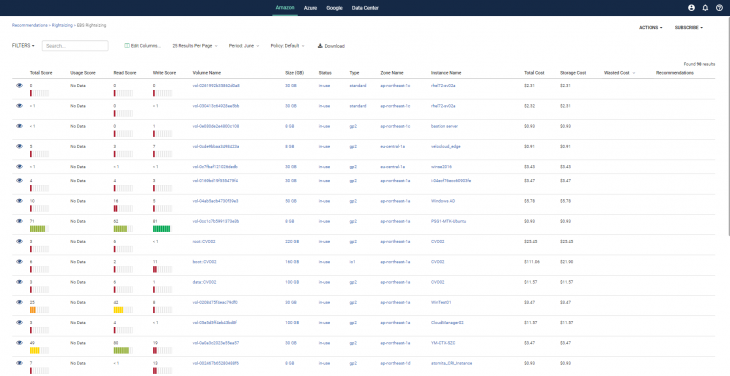730x376 pixels.
Task: Expand the SUBSCRIBE menu
Action: point(689,28)
